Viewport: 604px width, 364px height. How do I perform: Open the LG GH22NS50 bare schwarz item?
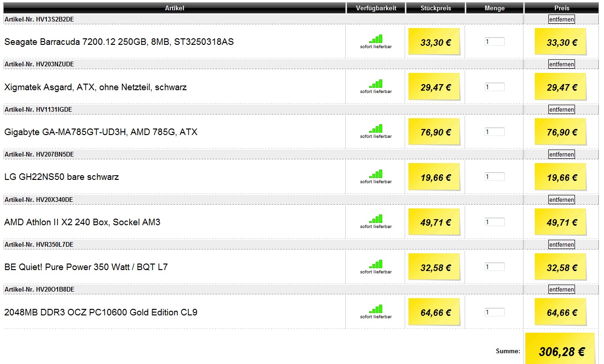61,177
